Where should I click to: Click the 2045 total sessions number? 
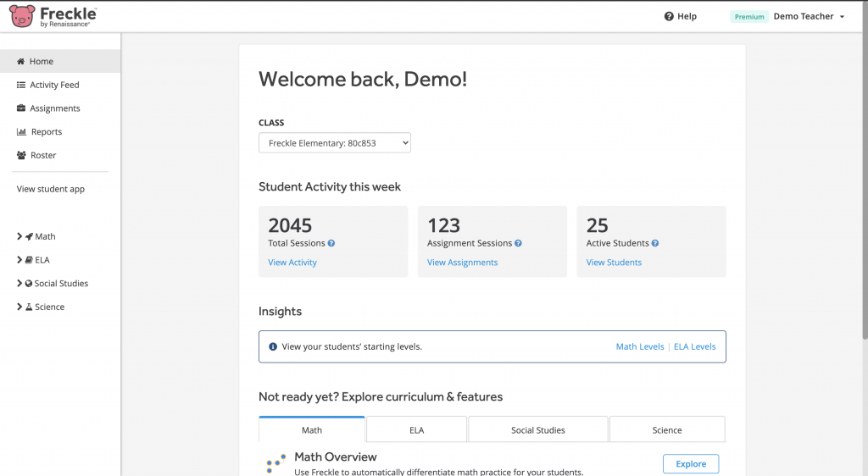[x=290, y=225]
